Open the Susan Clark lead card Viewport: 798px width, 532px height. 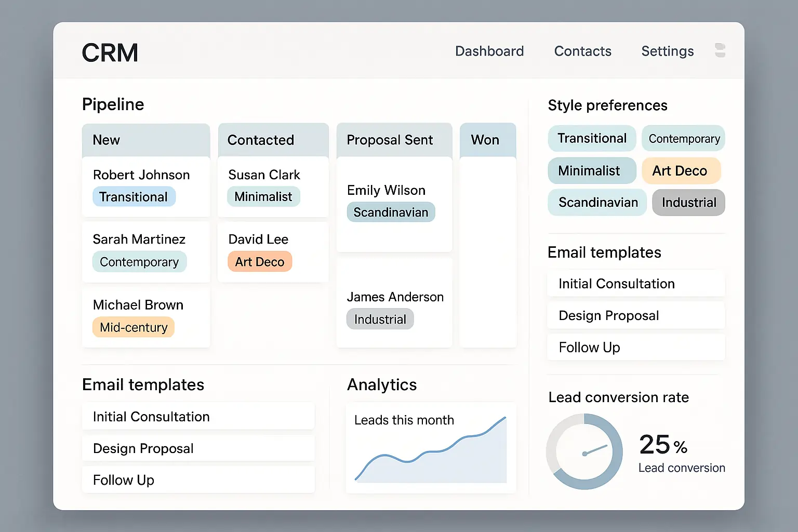click(273, 187)
